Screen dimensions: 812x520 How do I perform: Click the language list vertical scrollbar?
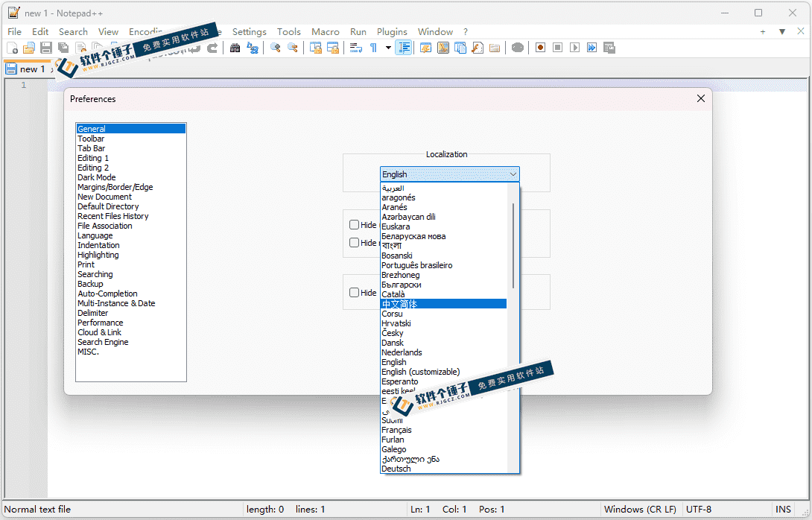tap(513, 246)
